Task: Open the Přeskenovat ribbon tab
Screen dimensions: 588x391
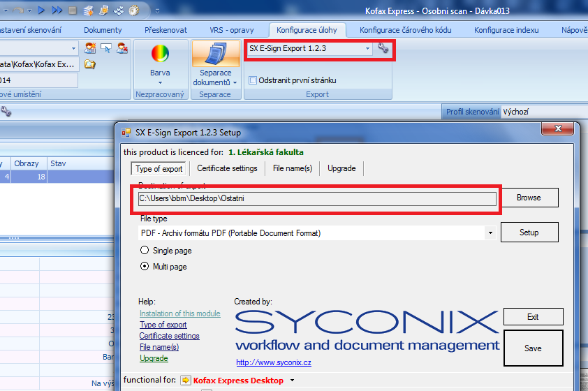Action: (x=166, y=30)
